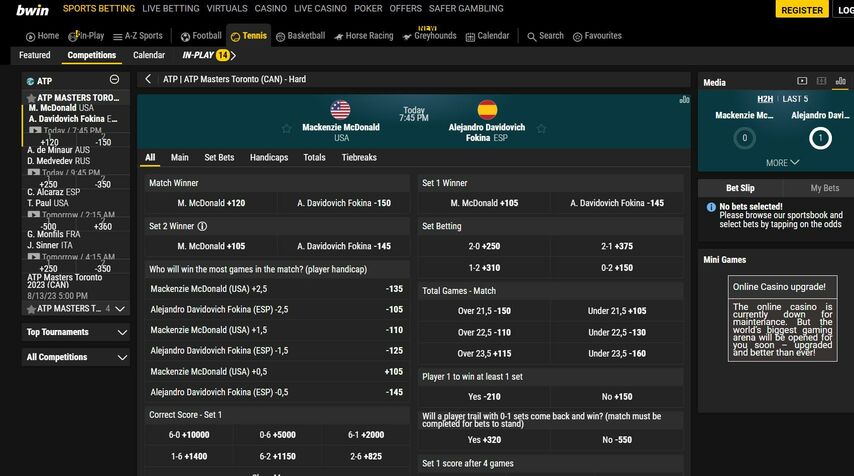
Task: Select Football sport
Action: (201, 36)
